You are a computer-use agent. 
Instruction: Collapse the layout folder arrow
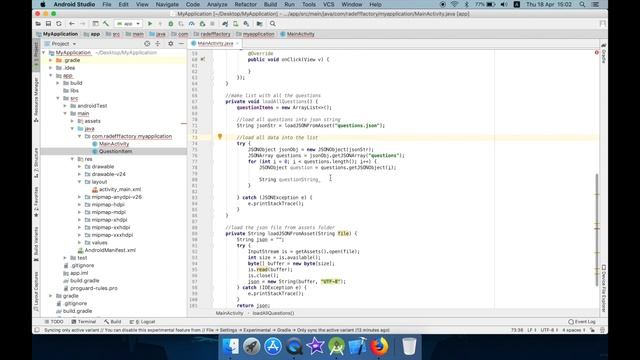[80, 182]
